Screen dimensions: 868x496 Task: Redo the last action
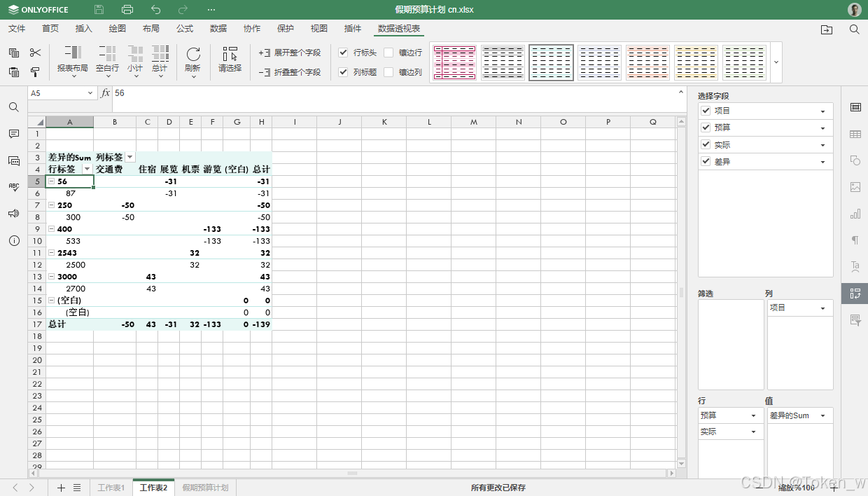[183, 10]
